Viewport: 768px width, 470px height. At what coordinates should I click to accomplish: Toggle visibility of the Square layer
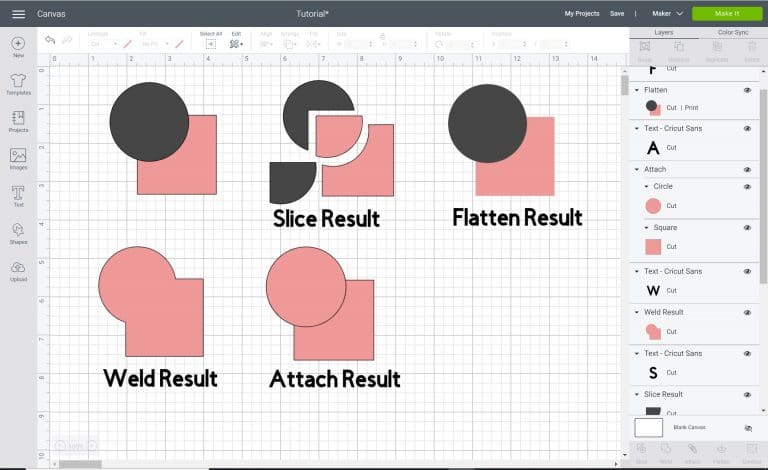coord(747,228)
